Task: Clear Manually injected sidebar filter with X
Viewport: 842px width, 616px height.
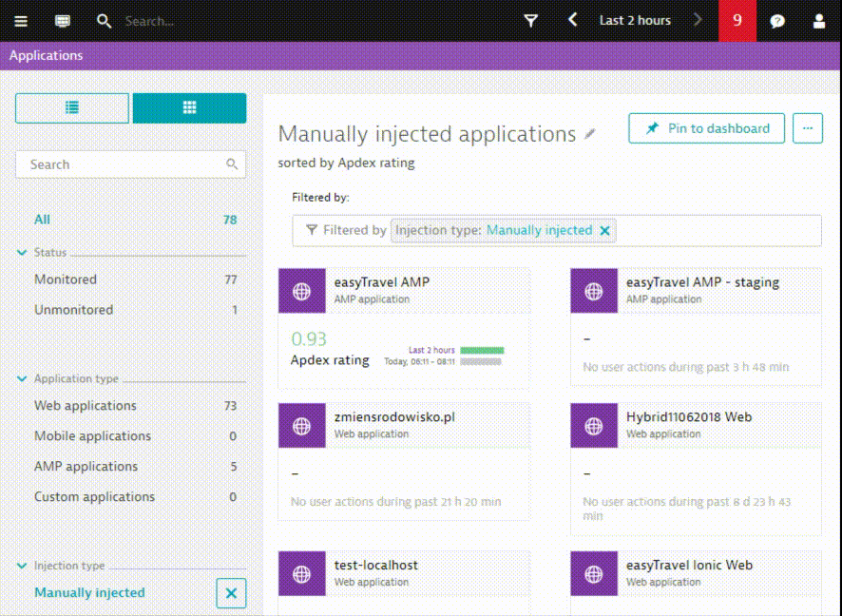Action: point(232,593)
